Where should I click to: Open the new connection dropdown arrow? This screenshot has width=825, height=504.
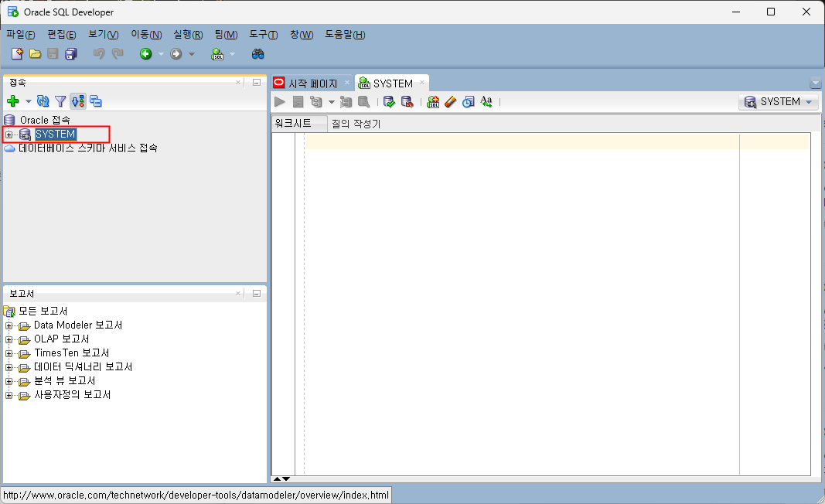point(28,100)
